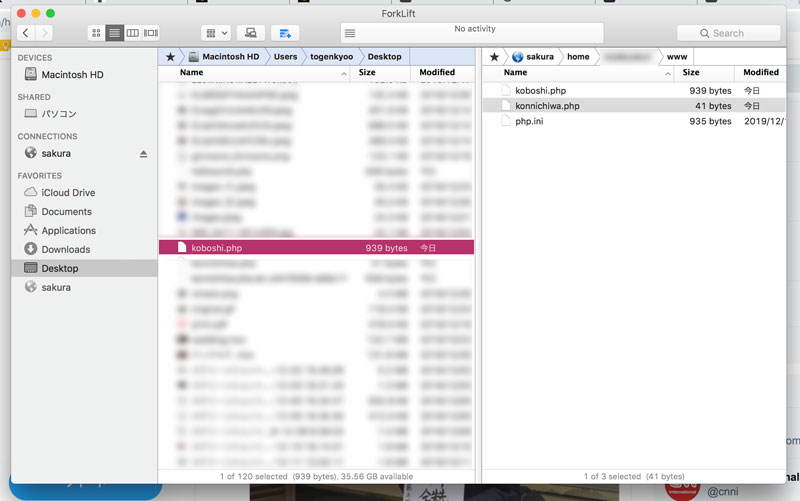Eject the sakura connection

(x=143, y=154)
